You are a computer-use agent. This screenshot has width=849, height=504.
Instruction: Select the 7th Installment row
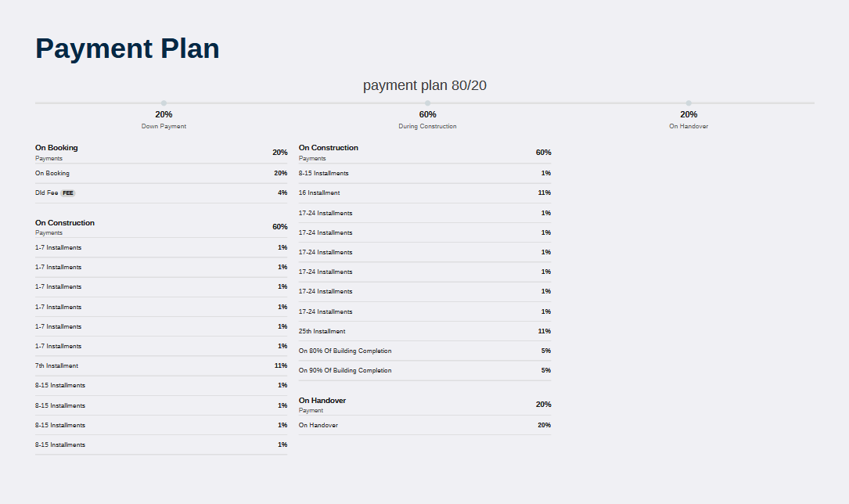(x=161, y=366)
